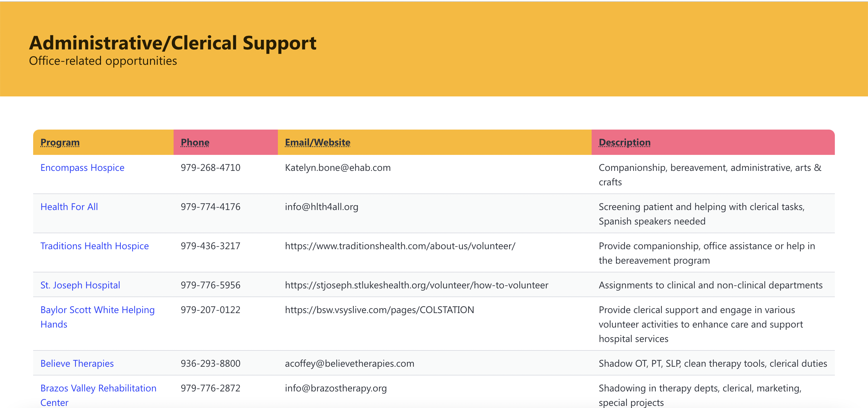Click the acoffey@believetherapies.com email text

(x=349, y=363)
